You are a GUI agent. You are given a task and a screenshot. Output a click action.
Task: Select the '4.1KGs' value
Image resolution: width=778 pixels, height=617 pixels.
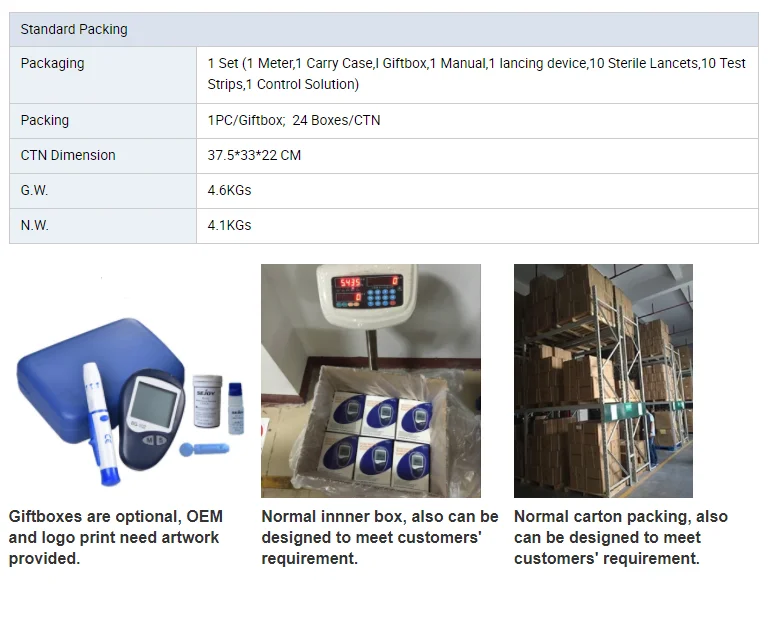(x=229, y=225)
